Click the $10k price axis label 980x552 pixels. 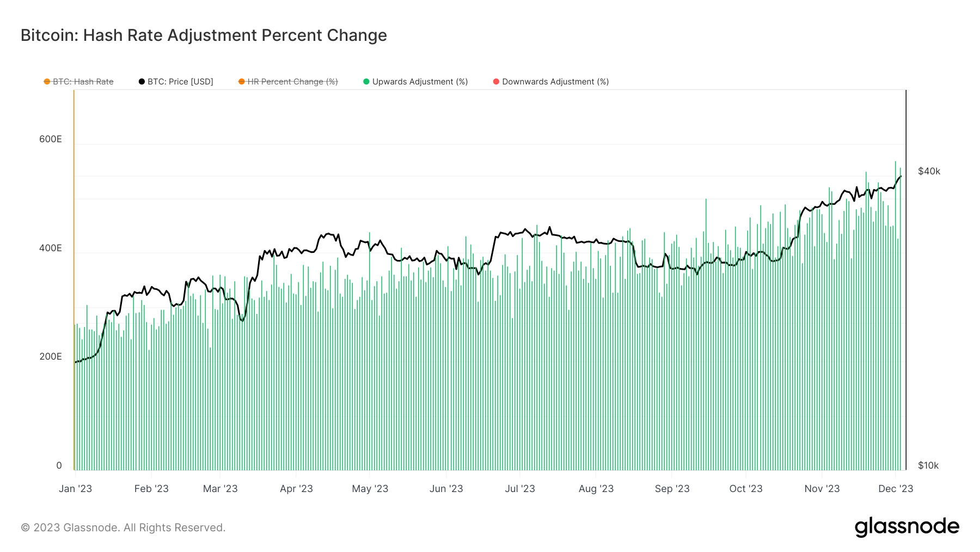[928, 466]
